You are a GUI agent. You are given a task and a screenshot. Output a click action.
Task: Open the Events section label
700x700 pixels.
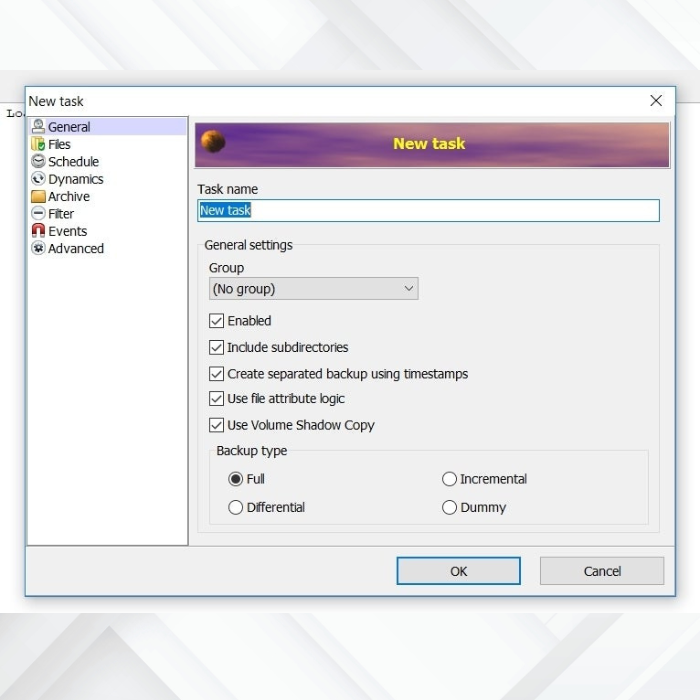67,231
